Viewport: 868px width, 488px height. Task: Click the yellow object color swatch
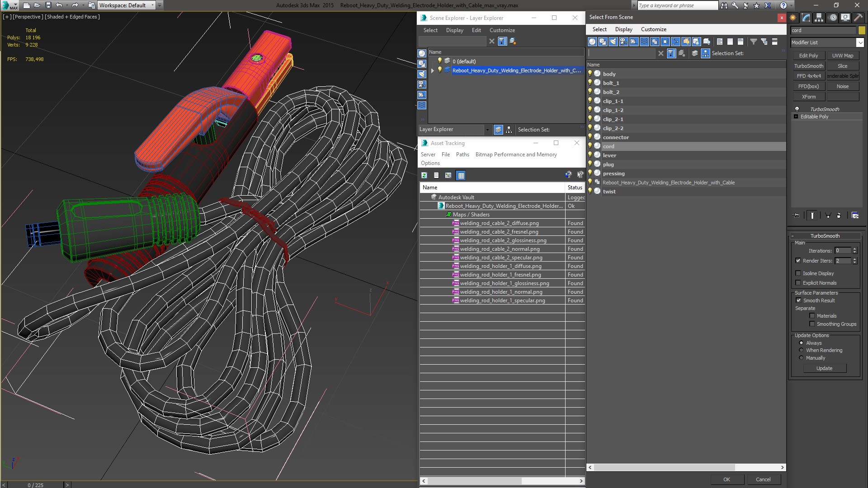click(862, 30)
